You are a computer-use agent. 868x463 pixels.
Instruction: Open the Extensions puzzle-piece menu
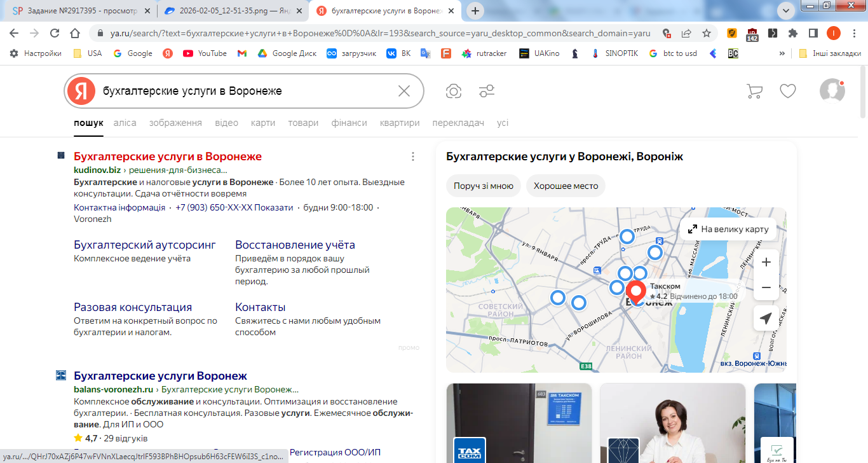[793, 33]
